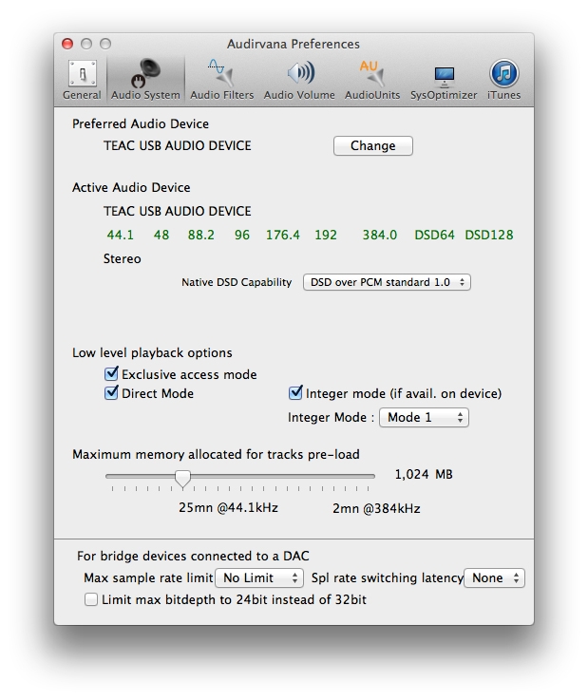Click the DSD128 format label
The height and width of the screenshot is (700, 588).
pos(489,235)
